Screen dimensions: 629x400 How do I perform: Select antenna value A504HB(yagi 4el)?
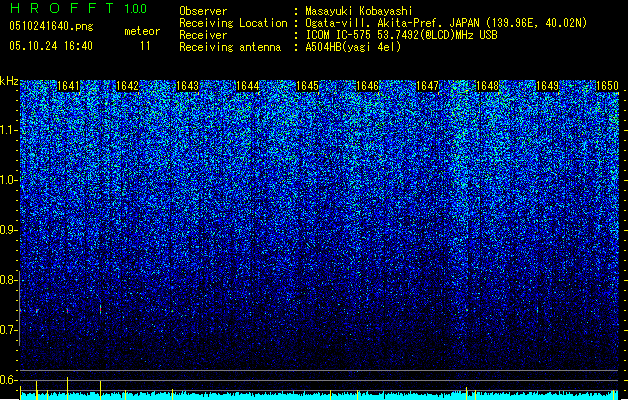pos(353,47)
